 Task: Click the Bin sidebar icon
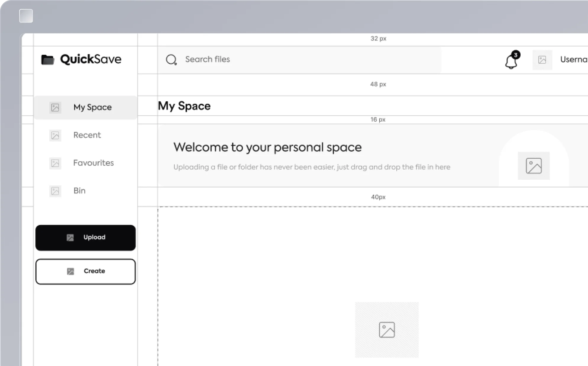55,191
